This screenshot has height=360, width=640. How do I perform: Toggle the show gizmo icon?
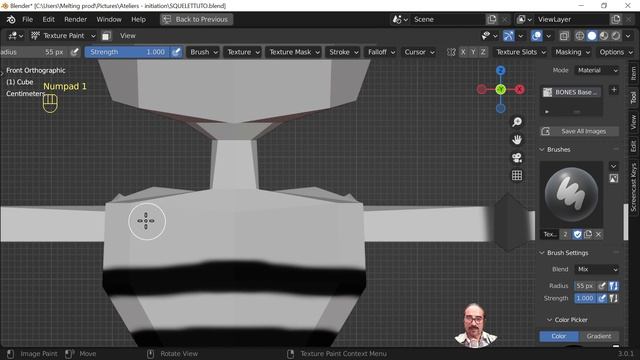tap(509, 36)
